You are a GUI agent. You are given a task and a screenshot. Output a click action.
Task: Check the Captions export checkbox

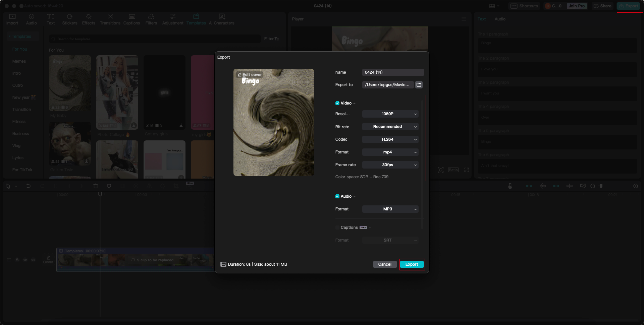(x=337, y=227)
